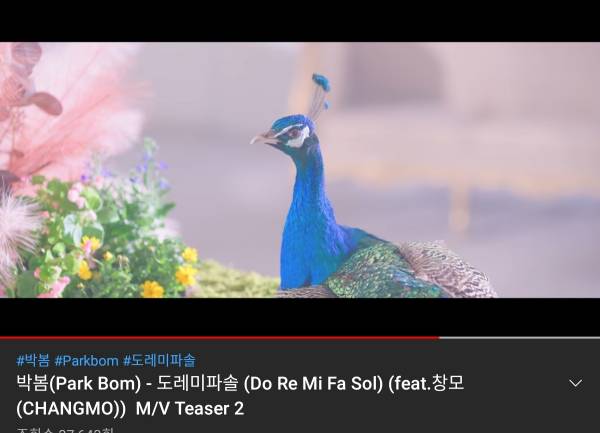Image resolution: width=600 pixels, height=433 pixels.
Task: Open the #Parkbom hashtag link
Action: click(x=86, y=360)
